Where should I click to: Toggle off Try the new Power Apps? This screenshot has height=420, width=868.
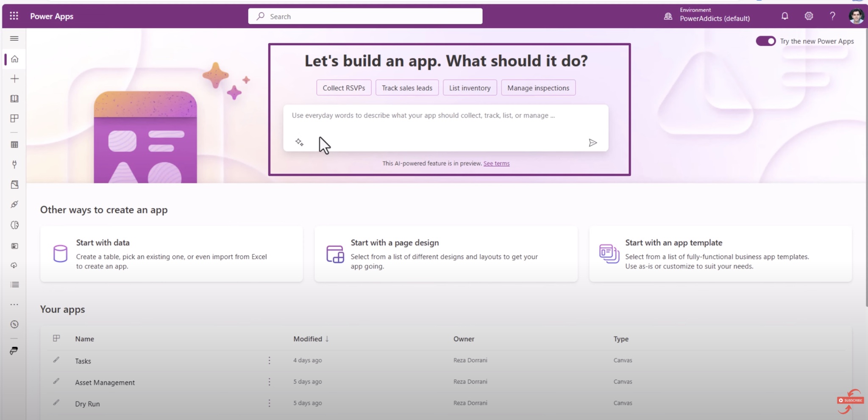[766, 41]
